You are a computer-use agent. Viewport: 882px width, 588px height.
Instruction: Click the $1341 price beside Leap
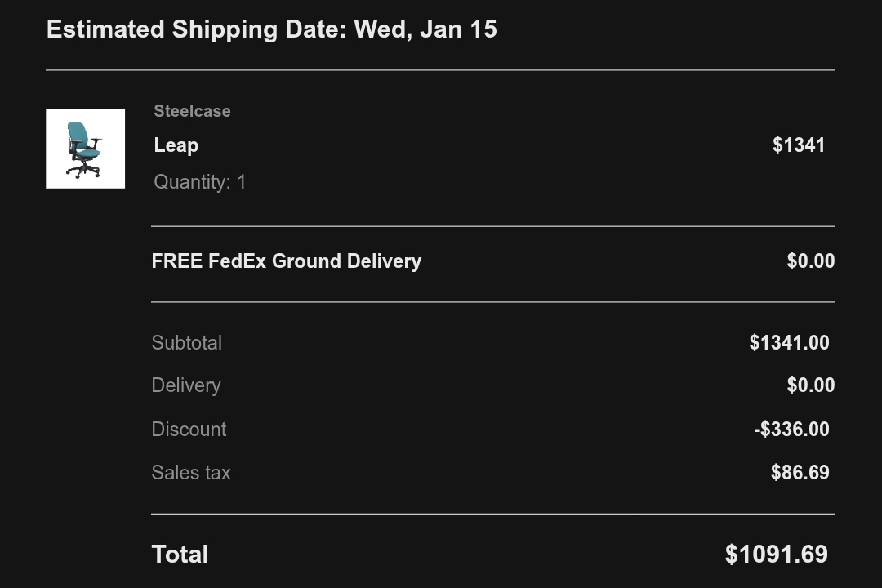click(x=798, y=145)
